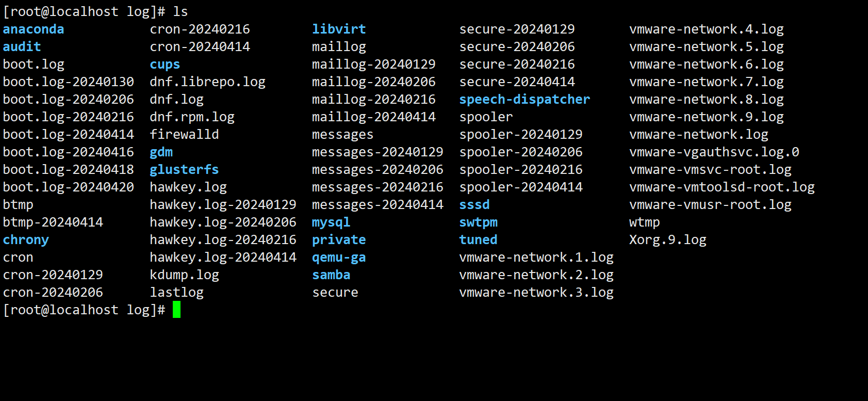Viewport: 868px width, 401px height.
Task: Select the dnf.librepo.log file name
Action: [207, 82]
